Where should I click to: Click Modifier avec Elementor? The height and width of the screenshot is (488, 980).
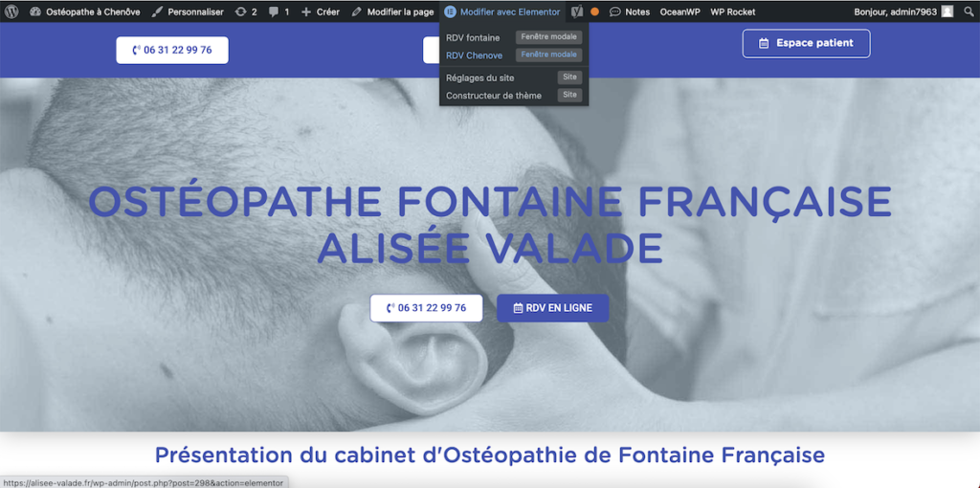502,11
